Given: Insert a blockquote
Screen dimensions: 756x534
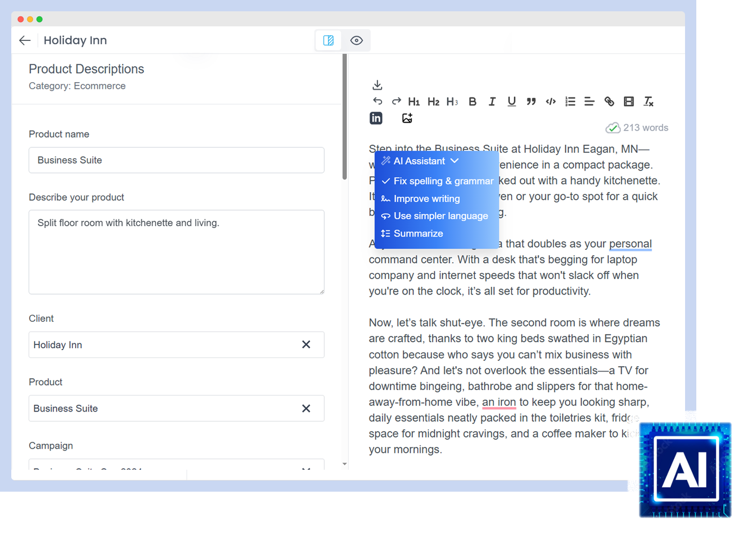Looking at the screenshot, I should click(x=531, y=101).
